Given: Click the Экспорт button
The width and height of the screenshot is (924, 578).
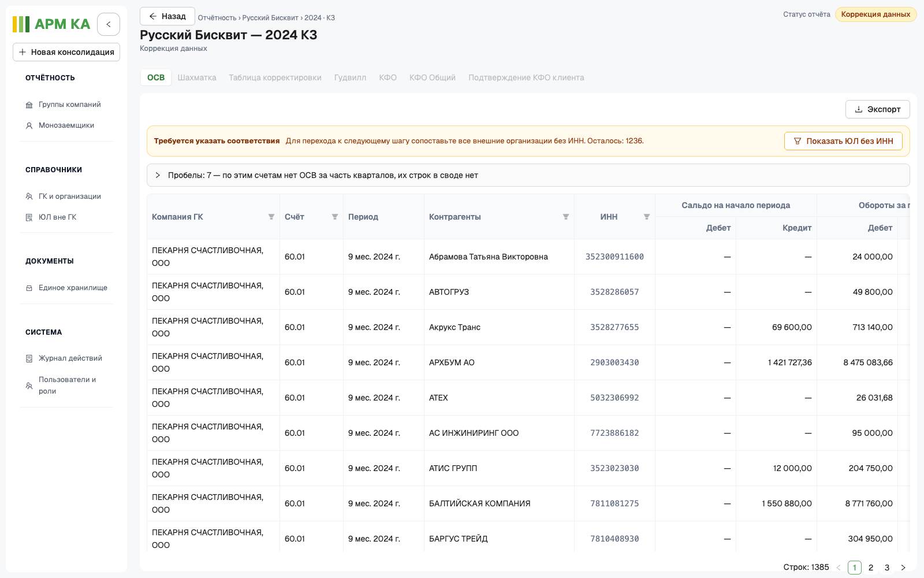Looking at the screenshot, I should 877,109.
